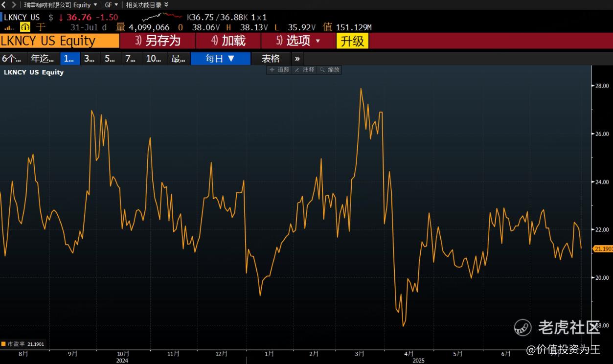
Task: Click the 31-Jul date stamp
Action: [x=85, y=27]
